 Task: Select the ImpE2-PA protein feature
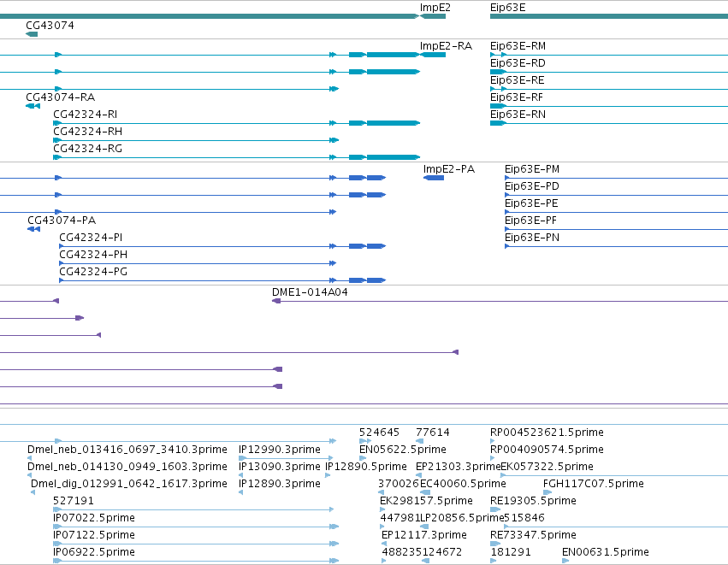[x=434, y=178]
